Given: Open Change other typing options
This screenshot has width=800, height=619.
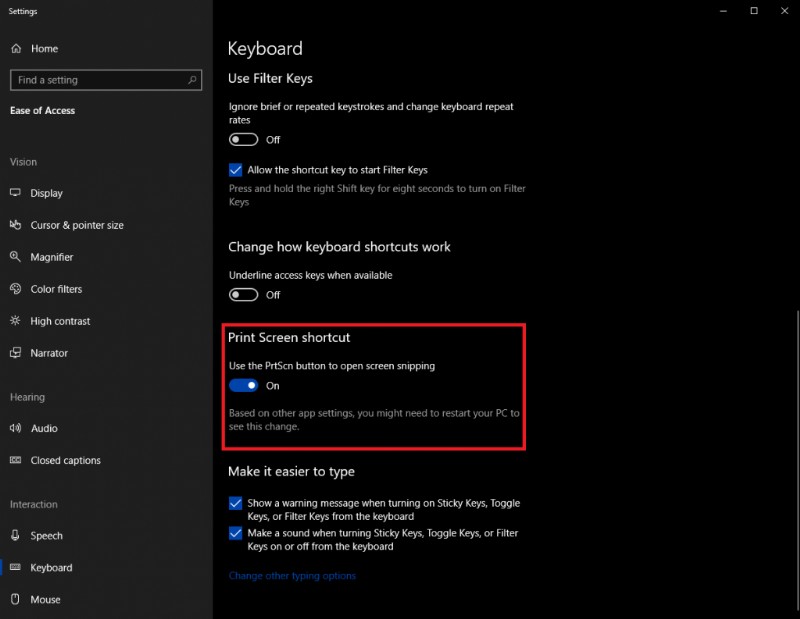Looking at the screenshot, I should tap(292, 575).
